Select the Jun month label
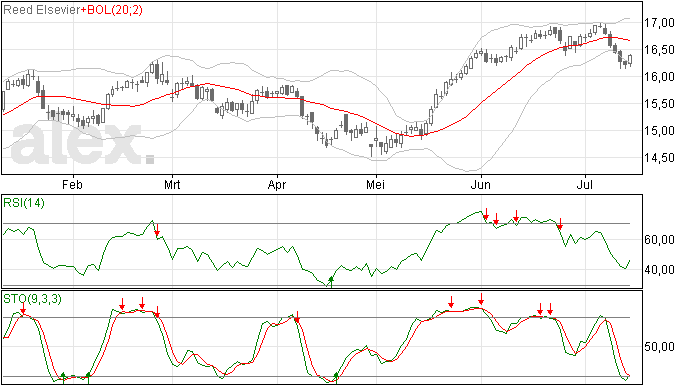Image resolution: width=690 pixels, height=387 pixels. point(481,184)
